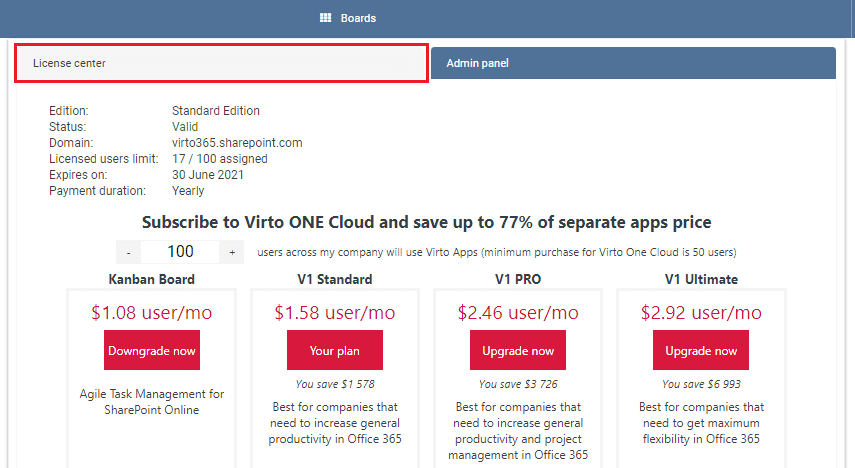Click the Your plan button
Viewport: 855px width, 468px height.
(x=335, y=350)
